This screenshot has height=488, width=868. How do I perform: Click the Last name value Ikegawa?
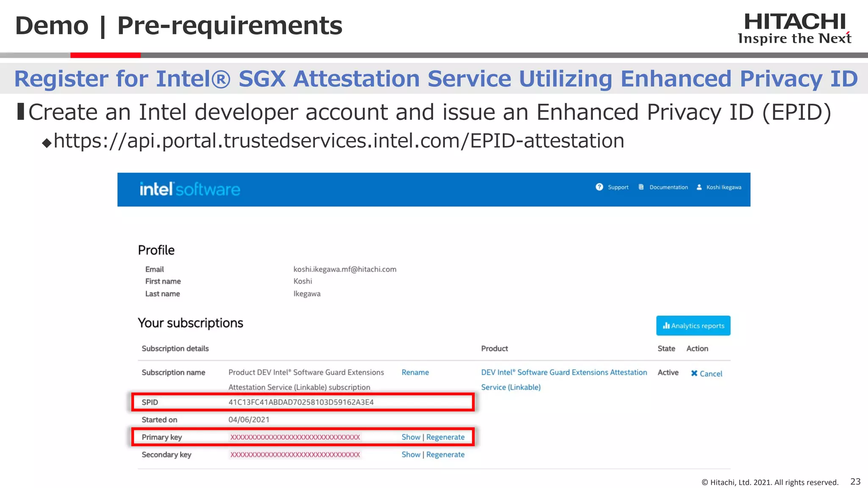click(x=307, y=294)
